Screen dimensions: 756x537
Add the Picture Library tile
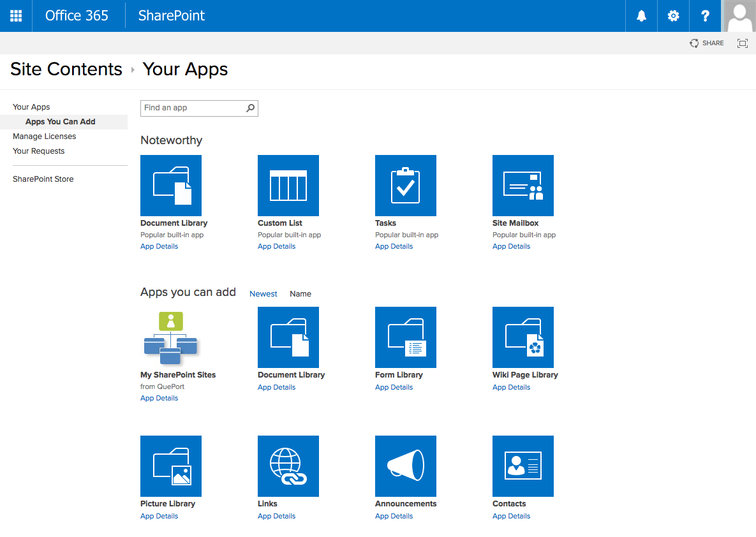point(171,466)
